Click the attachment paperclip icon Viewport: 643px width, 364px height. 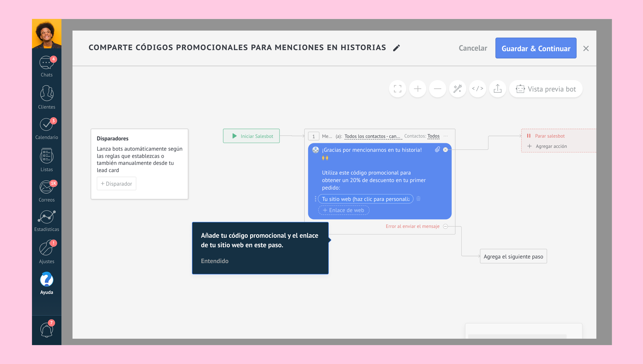click(437, 149)
